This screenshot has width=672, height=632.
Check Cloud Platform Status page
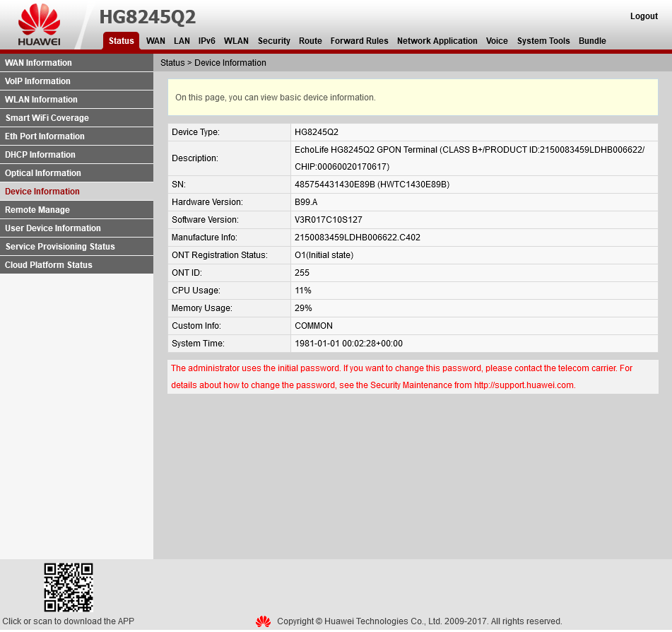click(x=77, y=265)
